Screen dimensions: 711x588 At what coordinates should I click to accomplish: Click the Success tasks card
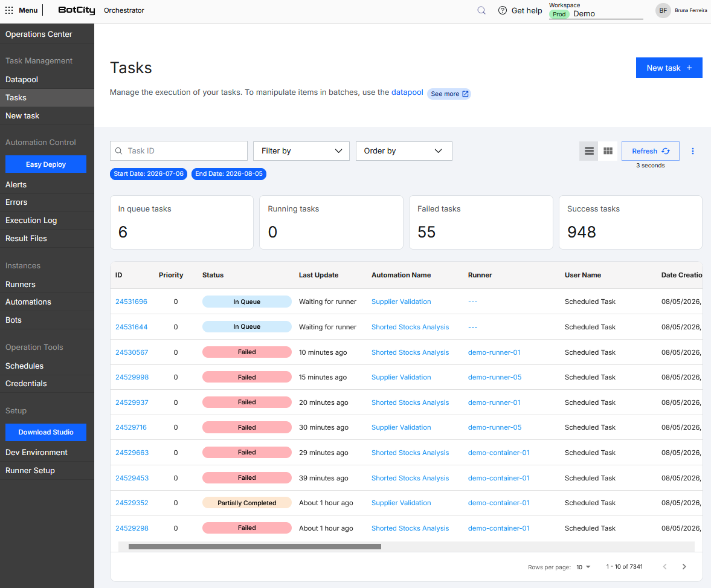point(631,222)
